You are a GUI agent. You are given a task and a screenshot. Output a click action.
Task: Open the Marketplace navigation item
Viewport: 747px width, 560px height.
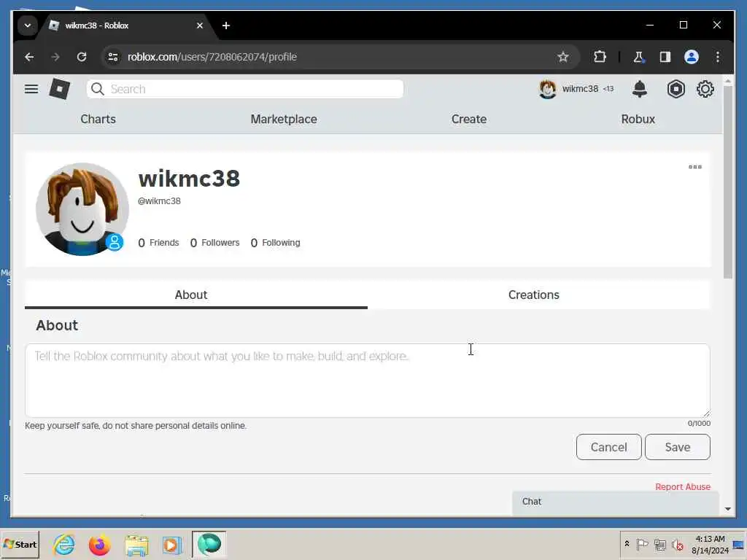[284, 119]
